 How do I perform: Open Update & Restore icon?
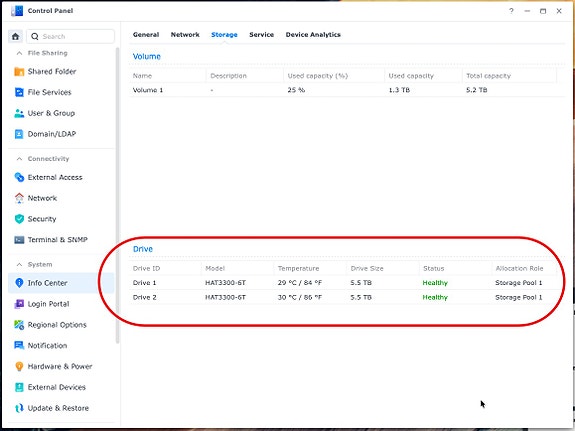(19, 408)
